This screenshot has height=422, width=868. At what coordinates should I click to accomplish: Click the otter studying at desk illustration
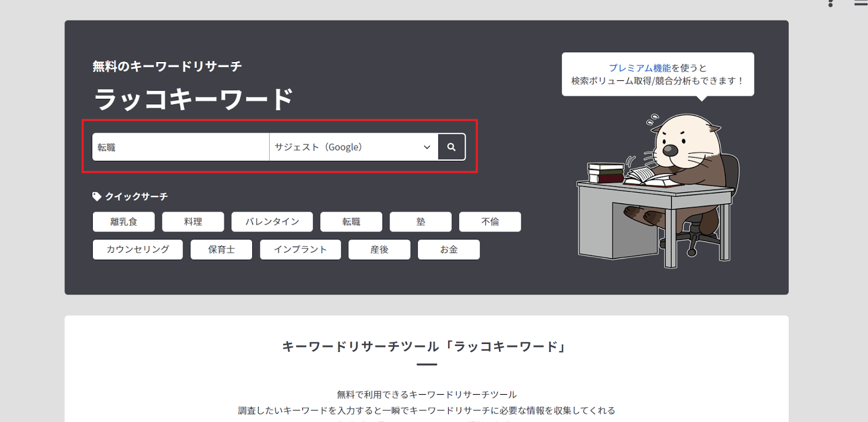tap(658, 190)
